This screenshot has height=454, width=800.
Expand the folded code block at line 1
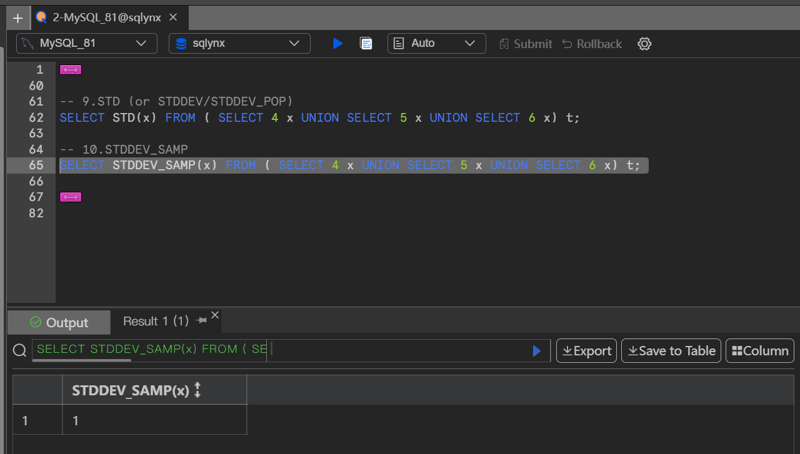click(x=70, y=69)
